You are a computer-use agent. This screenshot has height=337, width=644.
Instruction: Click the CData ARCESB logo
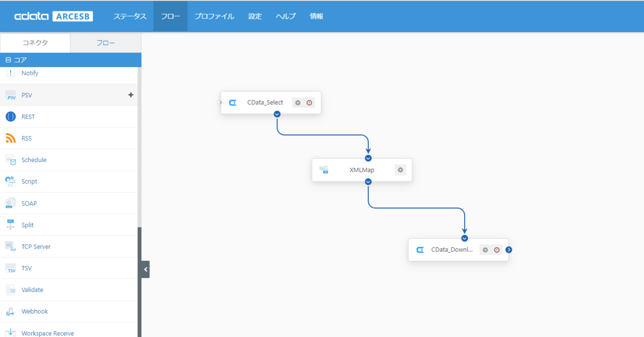pyautogui.click(x=54, y=16)
